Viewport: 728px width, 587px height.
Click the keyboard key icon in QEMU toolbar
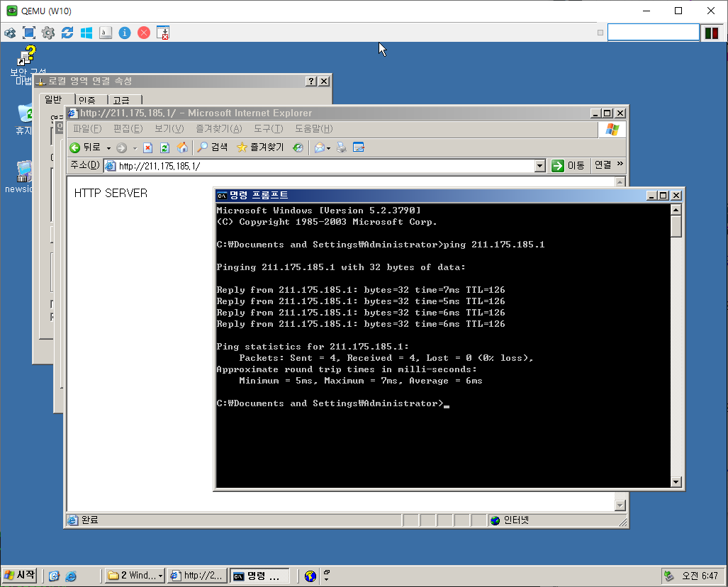106,33
